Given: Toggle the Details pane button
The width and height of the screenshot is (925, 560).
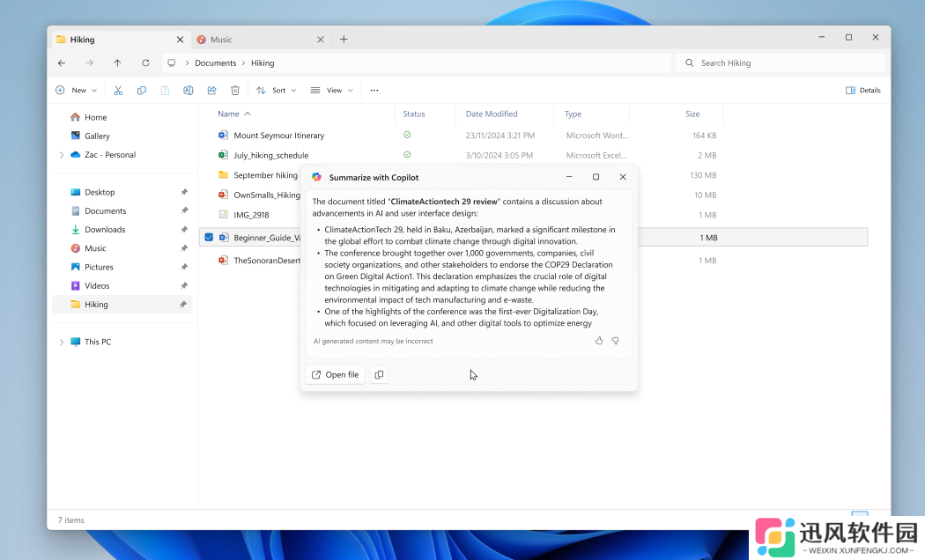Looking at the screenshot, I should [x=863, y=90].
